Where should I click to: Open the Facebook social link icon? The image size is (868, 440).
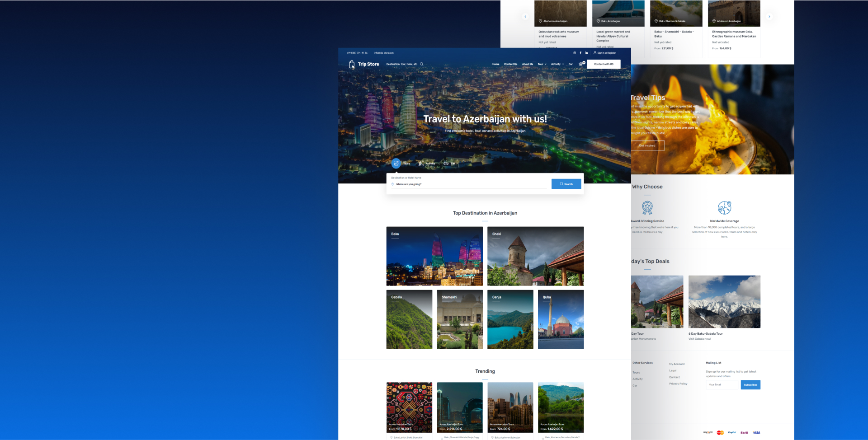click(x=580, y=53)
